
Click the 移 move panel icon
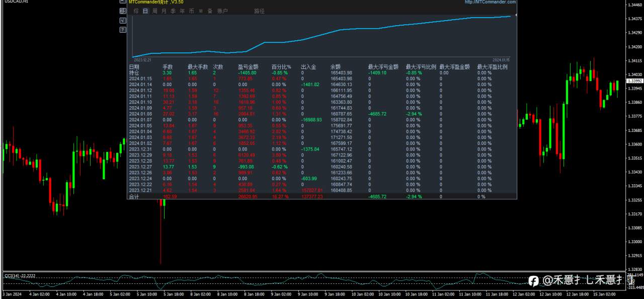coord(123,11)
